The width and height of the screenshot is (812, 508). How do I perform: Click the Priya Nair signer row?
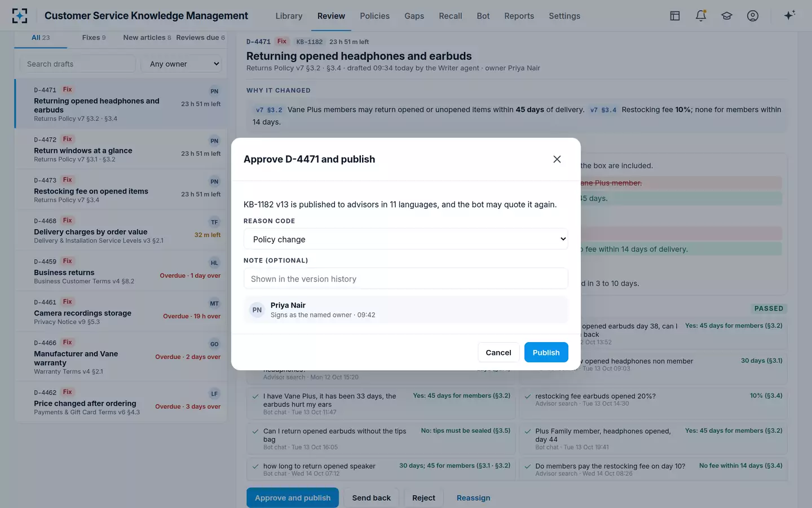(406, 310)
